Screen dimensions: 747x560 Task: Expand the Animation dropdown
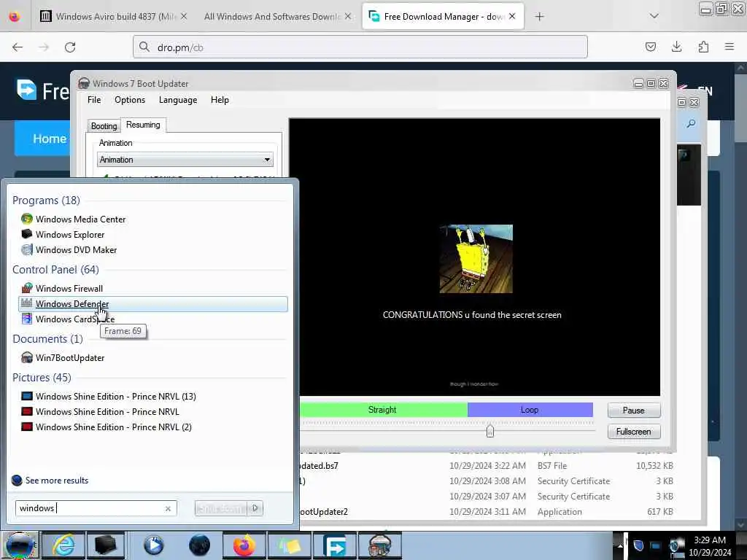185,160
